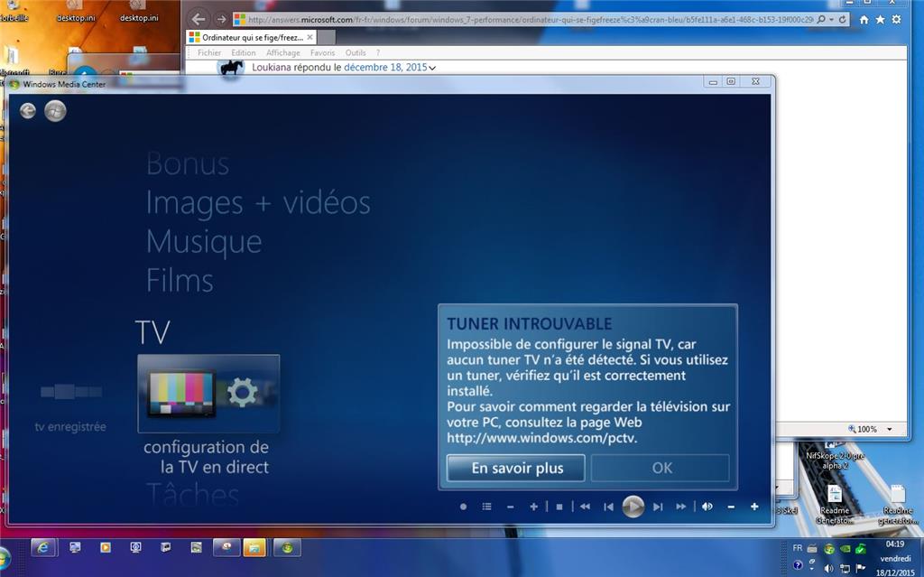Open favorites with the star icon

tap(880, 20)
